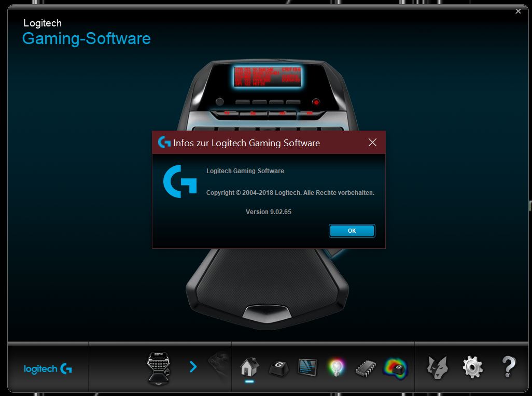Click 'Logitech Gaming Software' label in dialog
Viewport: 532px width, 396px height.
(245, 171)
